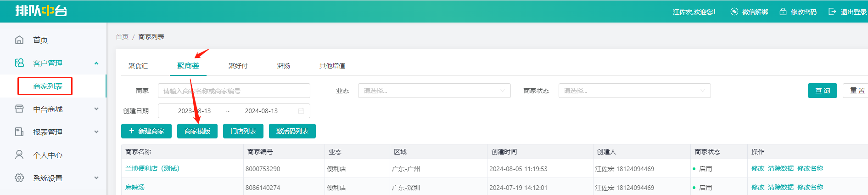
Task: Switch to the 其他增值 tab
Action: (x=332, y=66)
